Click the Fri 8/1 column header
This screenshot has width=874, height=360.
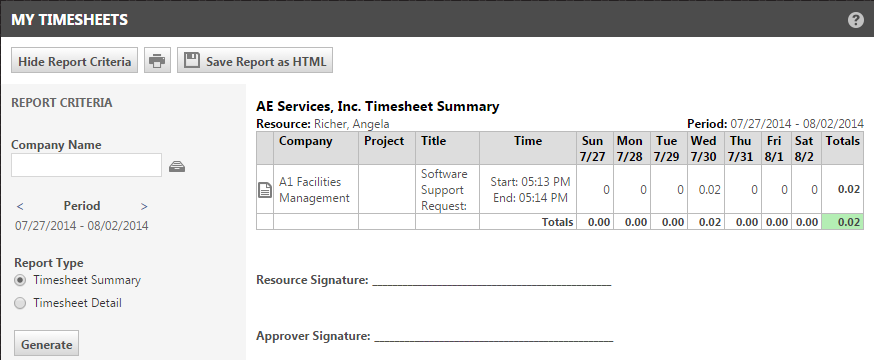776,148
